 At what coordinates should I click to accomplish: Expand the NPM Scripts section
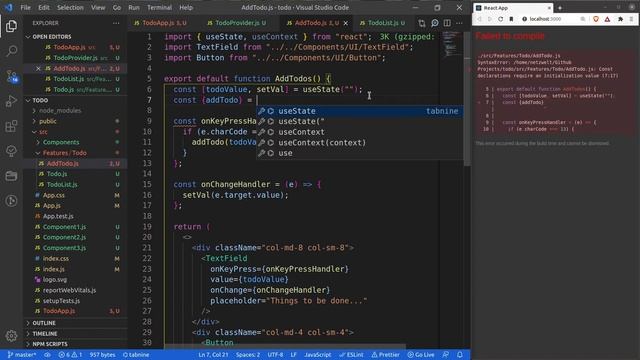click(50, 344)
